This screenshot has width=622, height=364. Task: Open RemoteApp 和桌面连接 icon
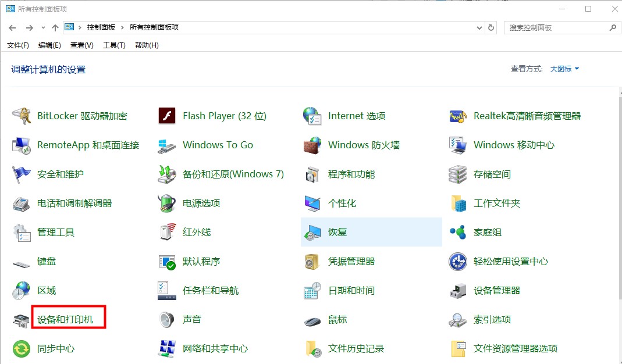(22, 145)
